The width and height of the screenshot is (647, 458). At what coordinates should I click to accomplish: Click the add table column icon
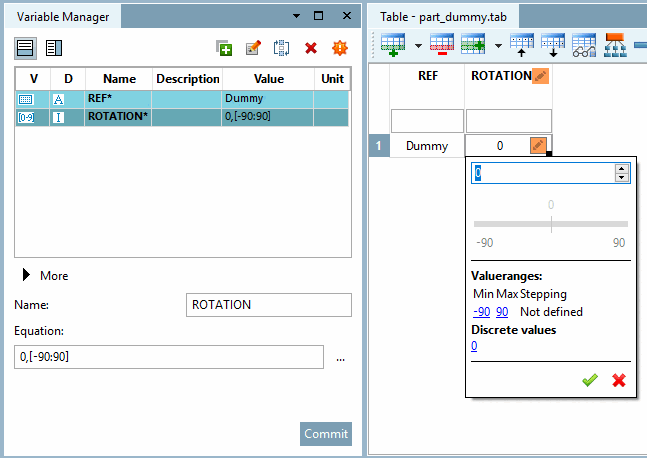472,46
